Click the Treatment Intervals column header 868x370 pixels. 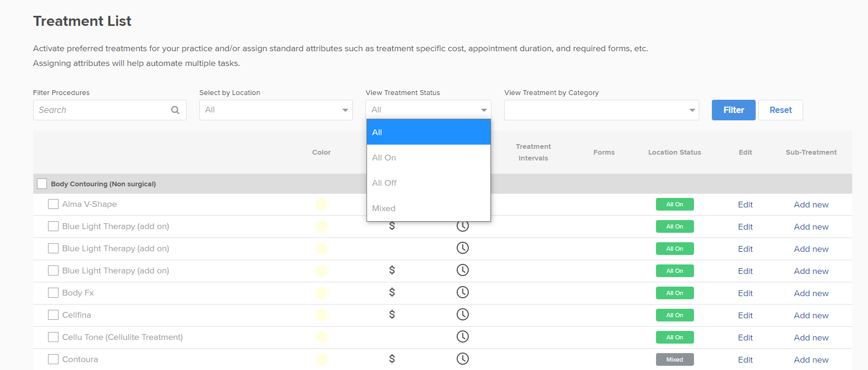[x=533, y=152]
